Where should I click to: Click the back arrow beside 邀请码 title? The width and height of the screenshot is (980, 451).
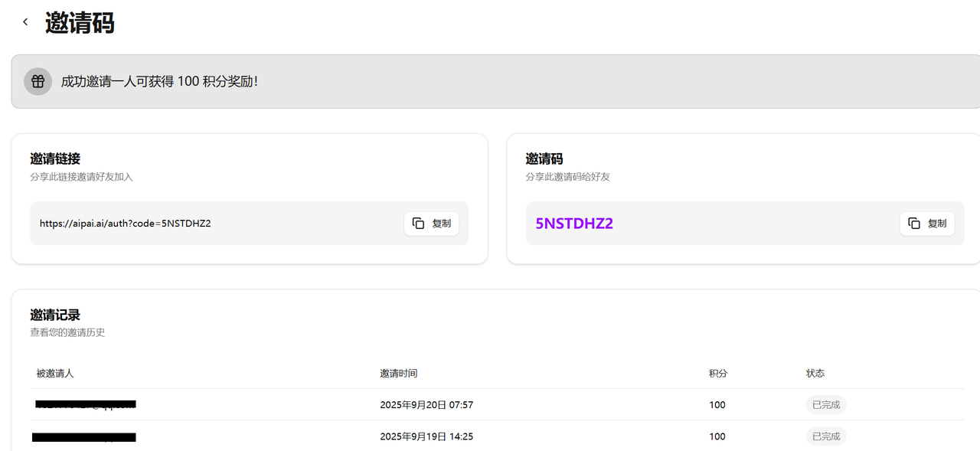coord(25,22)
